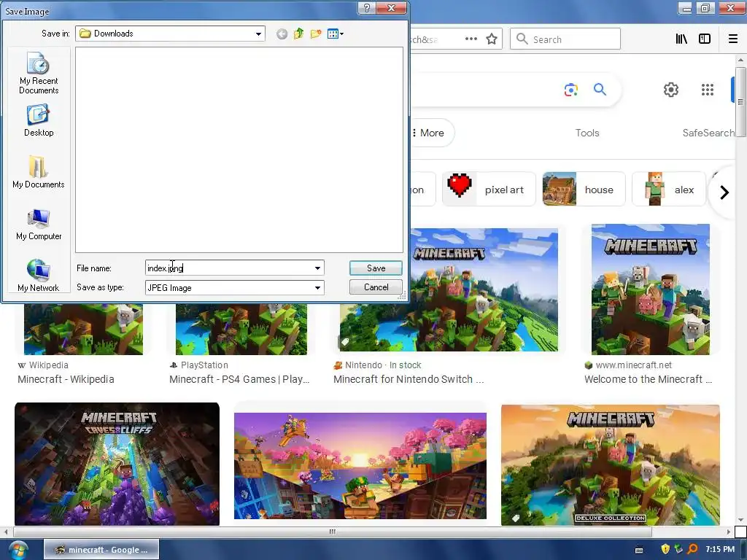The width and height of the screenshot is (747, 560).
Task: Click the Google search magnifier icon
Action: pos(600,89)
